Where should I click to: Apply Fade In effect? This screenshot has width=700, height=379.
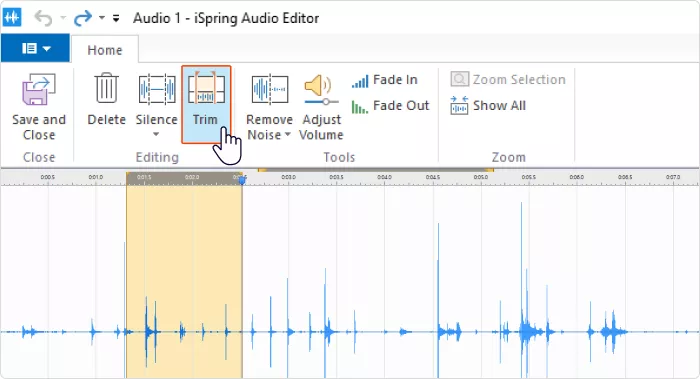pyautogui.click(x=385, y=80)
